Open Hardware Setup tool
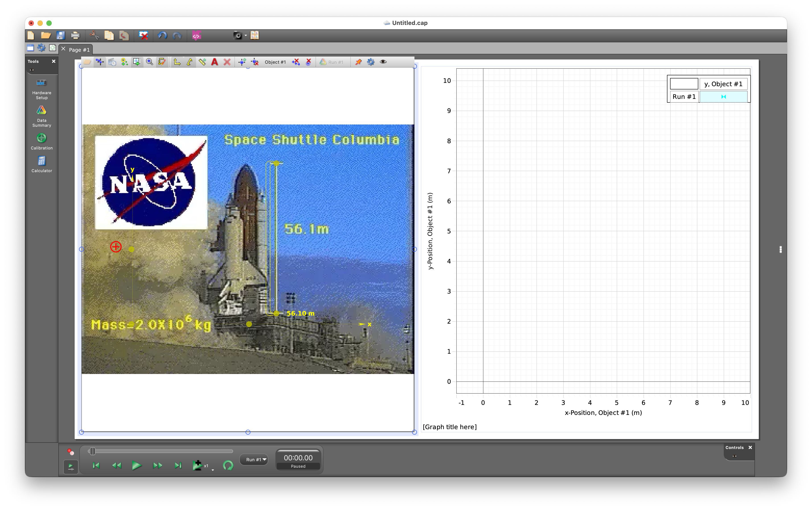 point(41,89)
